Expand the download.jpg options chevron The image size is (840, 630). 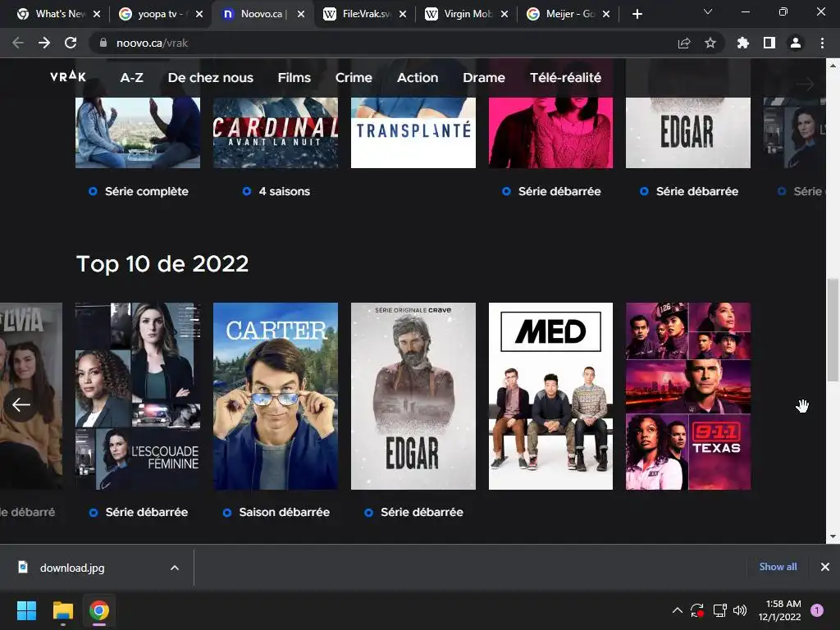click(175, 568)
